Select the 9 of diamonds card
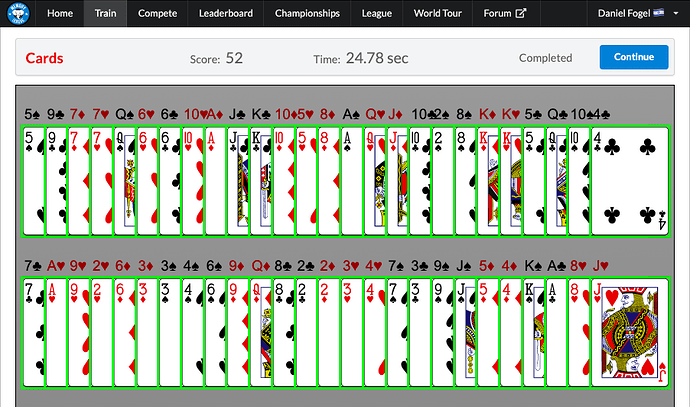Image resolution: width=690 pixels, height=407 pixels. pos(239,332)
